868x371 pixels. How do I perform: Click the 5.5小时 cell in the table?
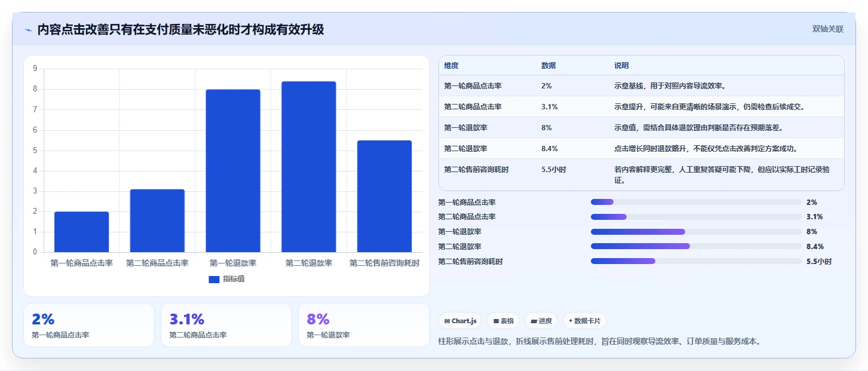point(554,170)
